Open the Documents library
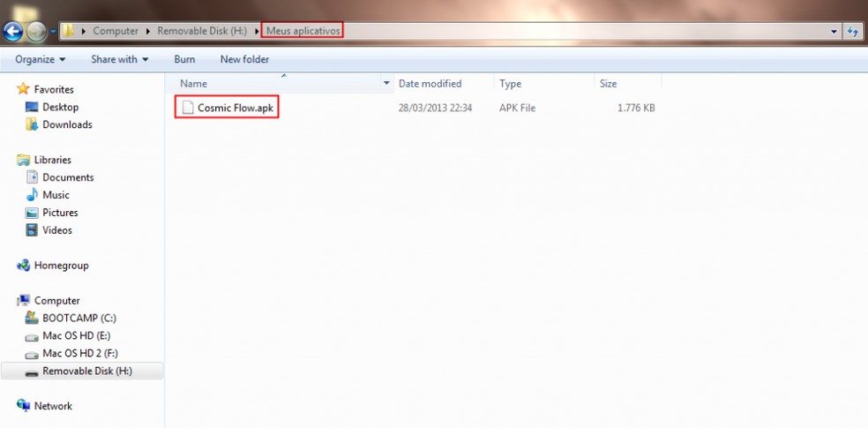This screenshot has width=868, height=428. (68, 177)
